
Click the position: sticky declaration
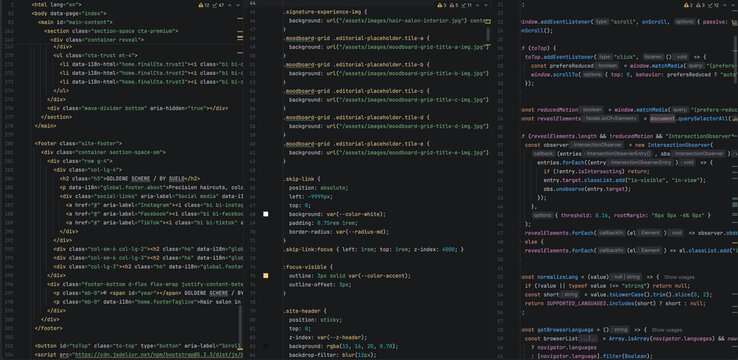coord(316,320)
